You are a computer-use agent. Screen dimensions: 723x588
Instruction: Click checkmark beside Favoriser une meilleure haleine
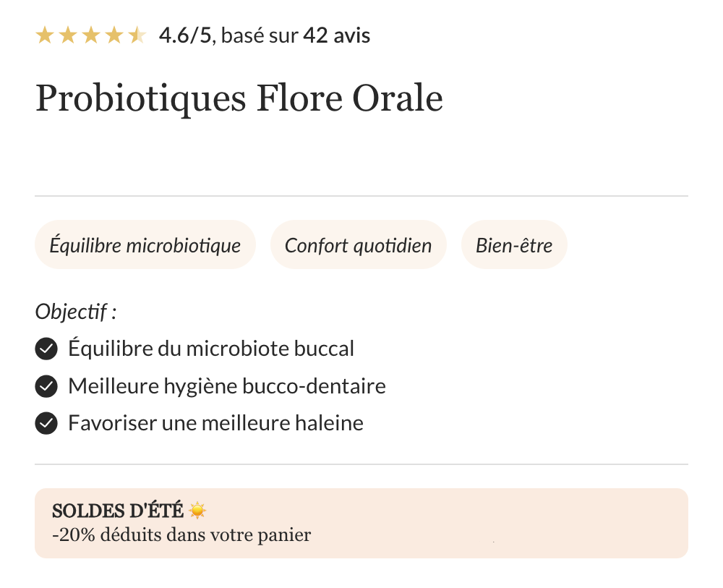tap(46, 423)
